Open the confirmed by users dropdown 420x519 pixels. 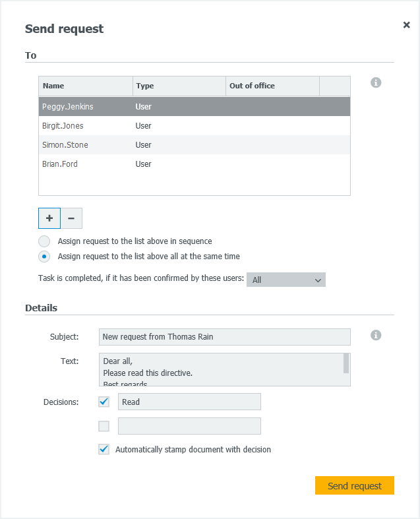click(286, 280)
